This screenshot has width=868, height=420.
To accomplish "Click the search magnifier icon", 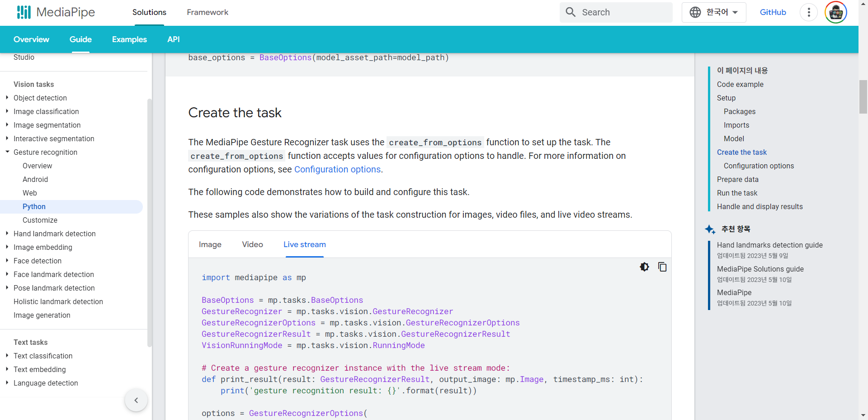I will pos(571,12).
